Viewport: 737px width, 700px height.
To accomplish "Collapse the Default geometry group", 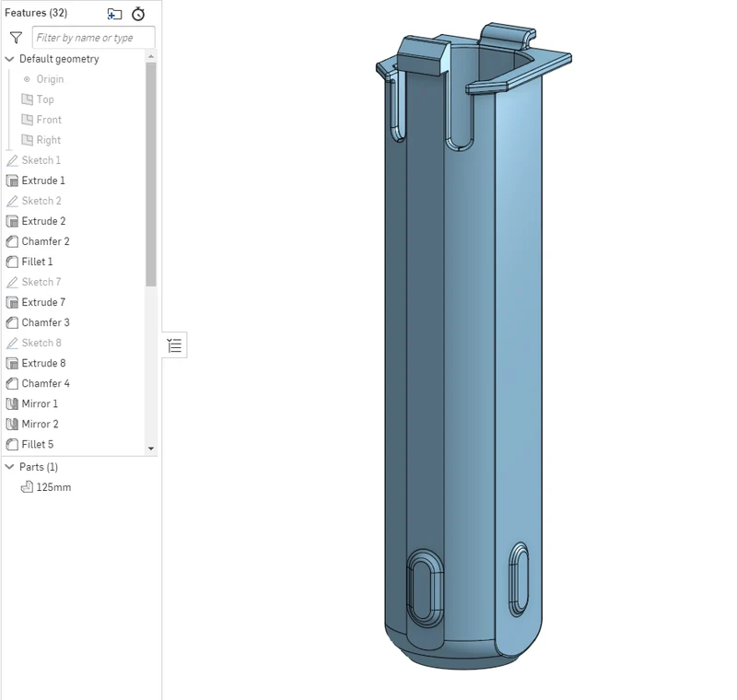I will pyautogui.click(x=9, y=59).
